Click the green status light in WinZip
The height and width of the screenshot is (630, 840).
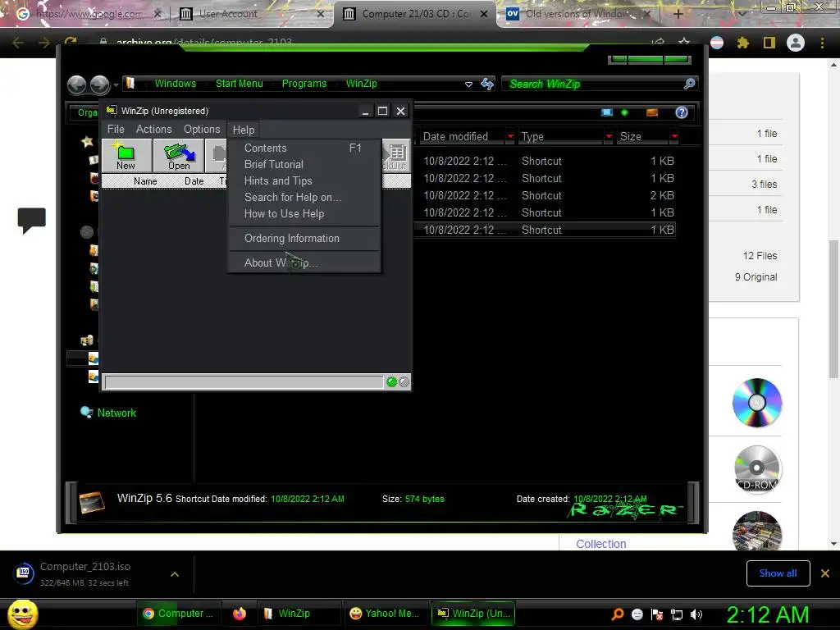[391, 382]
